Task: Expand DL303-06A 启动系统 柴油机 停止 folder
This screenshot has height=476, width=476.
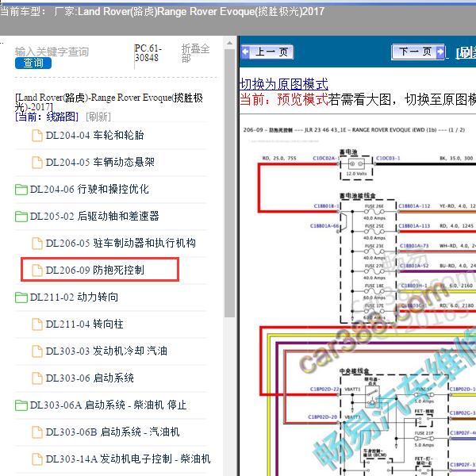Action: click(x=21, y=405)
